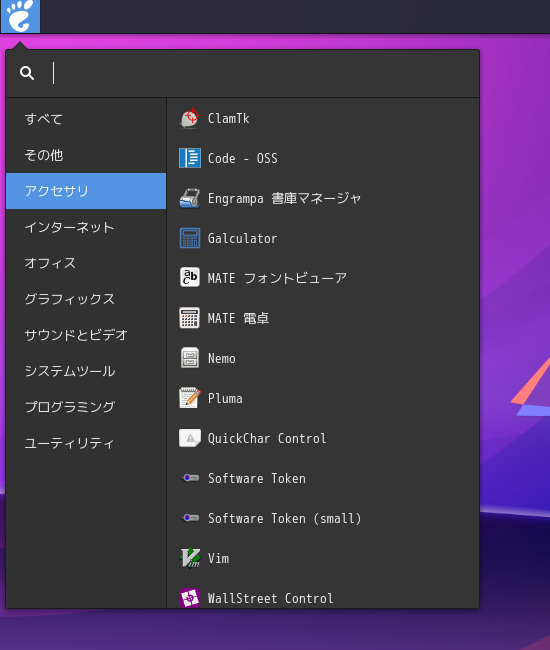The image size is (550, 650).
Task: Click the WallStreet Control icon
Action: point(190,598)
